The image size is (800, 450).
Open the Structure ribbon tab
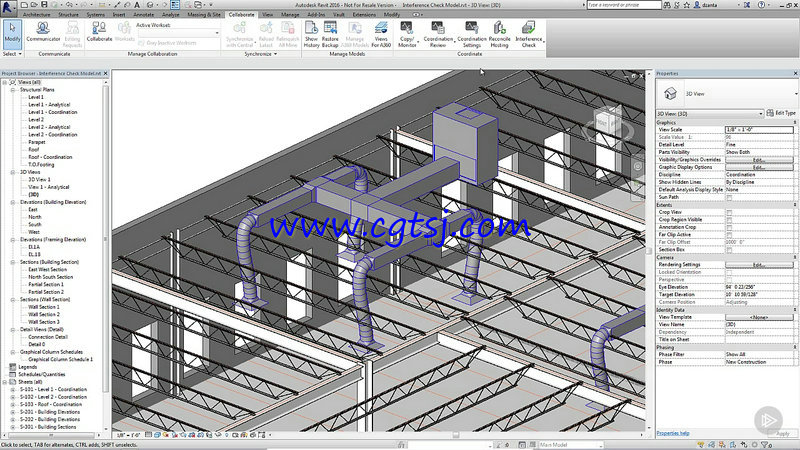click(68, 15)
